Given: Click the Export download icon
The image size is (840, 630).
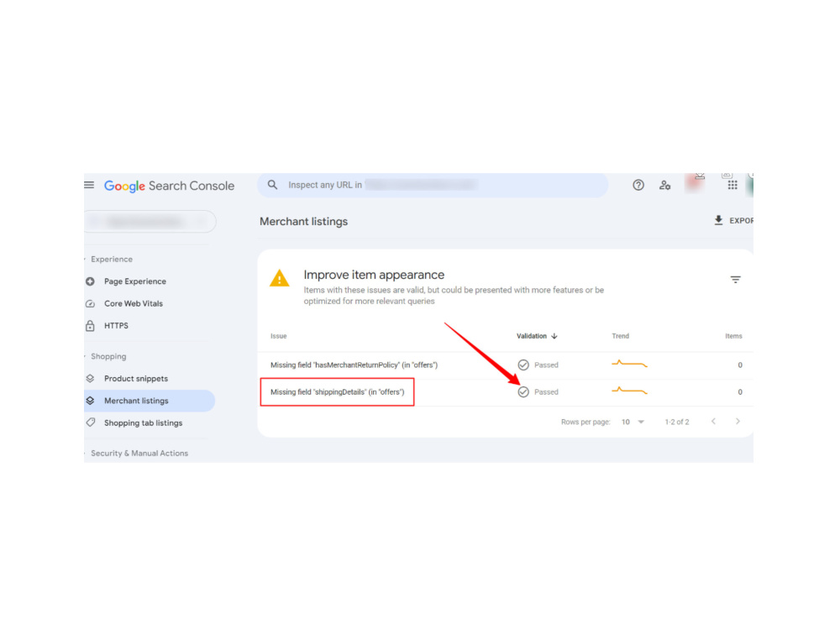Looking at the screenshot, I should click(x=718, y=220).
